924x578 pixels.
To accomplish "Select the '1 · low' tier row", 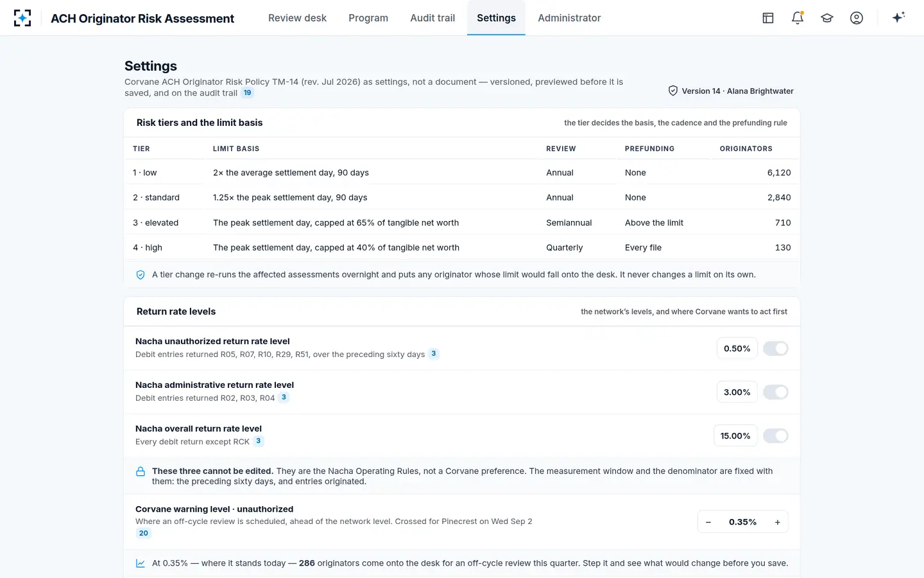I will tap(462, 173).
